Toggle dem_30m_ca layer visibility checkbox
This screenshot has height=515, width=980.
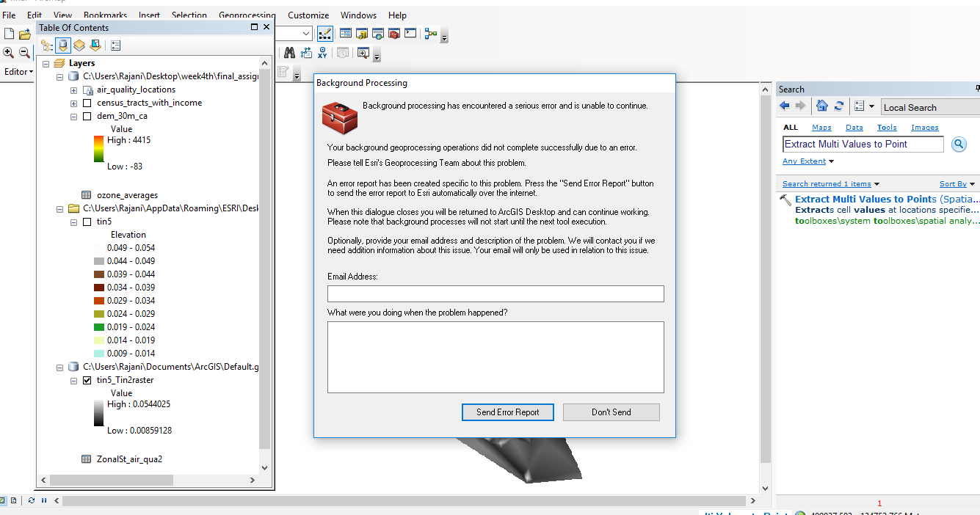[88, 116]
